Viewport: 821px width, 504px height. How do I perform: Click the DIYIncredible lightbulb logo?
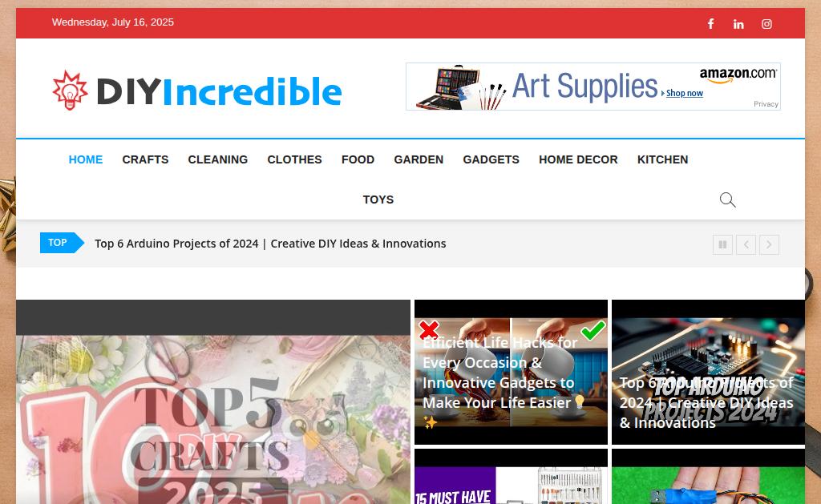pyautogui.click(x=71, y=91)
